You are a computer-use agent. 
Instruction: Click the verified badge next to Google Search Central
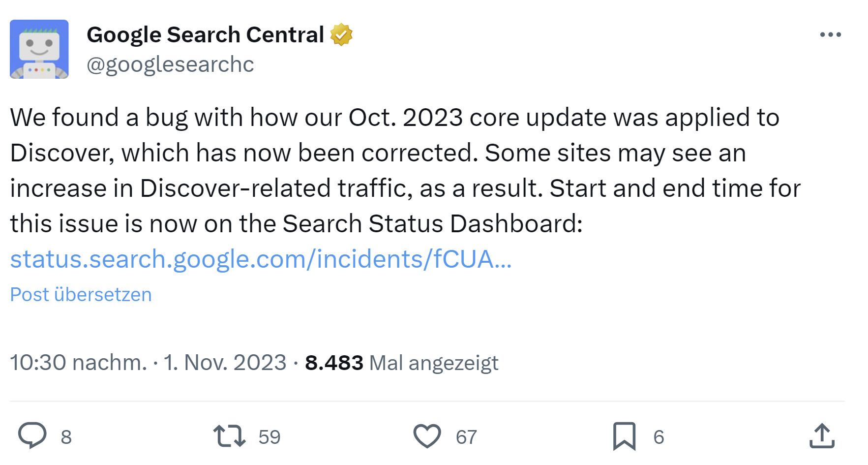pos(343,34)
